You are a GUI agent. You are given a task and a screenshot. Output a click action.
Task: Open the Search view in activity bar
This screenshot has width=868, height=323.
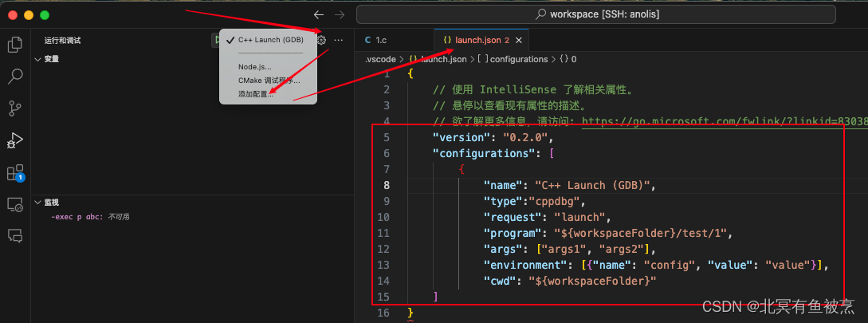pos(15,77)
